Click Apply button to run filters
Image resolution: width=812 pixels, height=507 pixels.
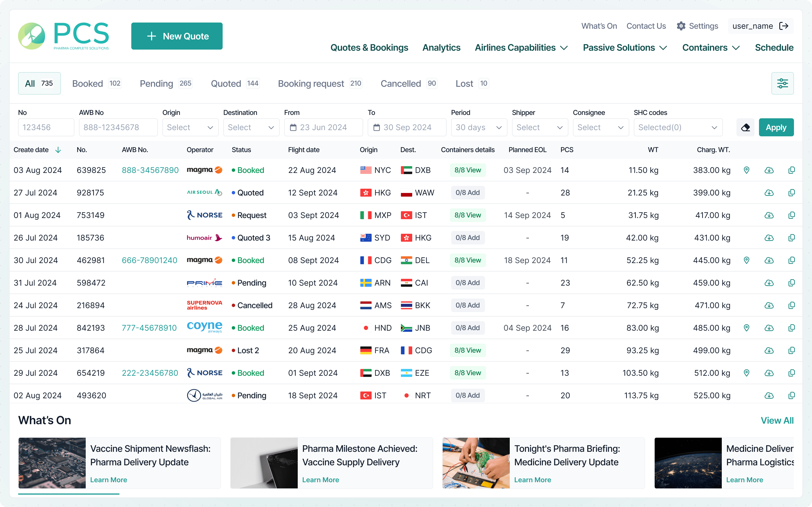(776, 127)
